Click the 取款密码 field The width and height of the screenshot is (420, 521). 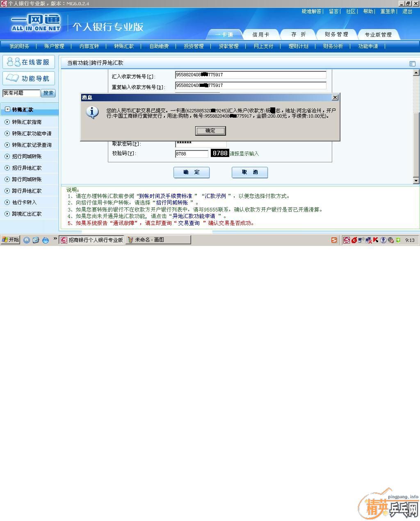coord(201,143)
